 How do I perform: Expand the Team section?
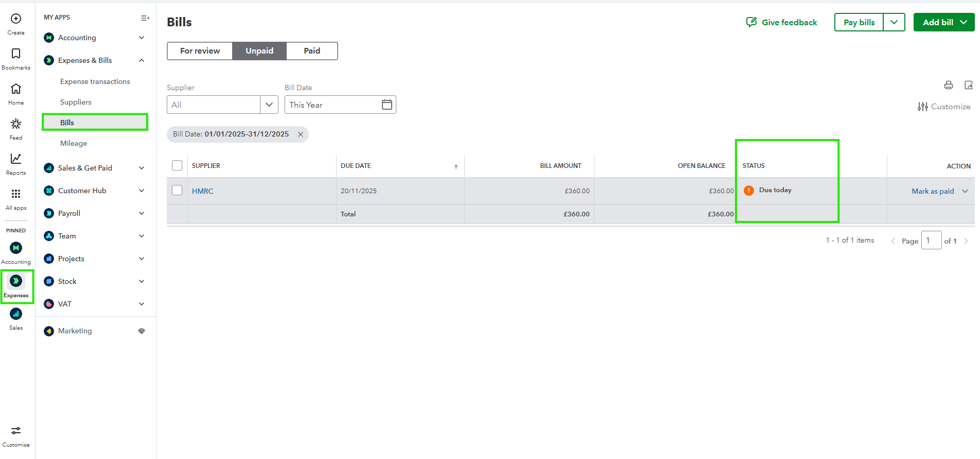(142, 236)
